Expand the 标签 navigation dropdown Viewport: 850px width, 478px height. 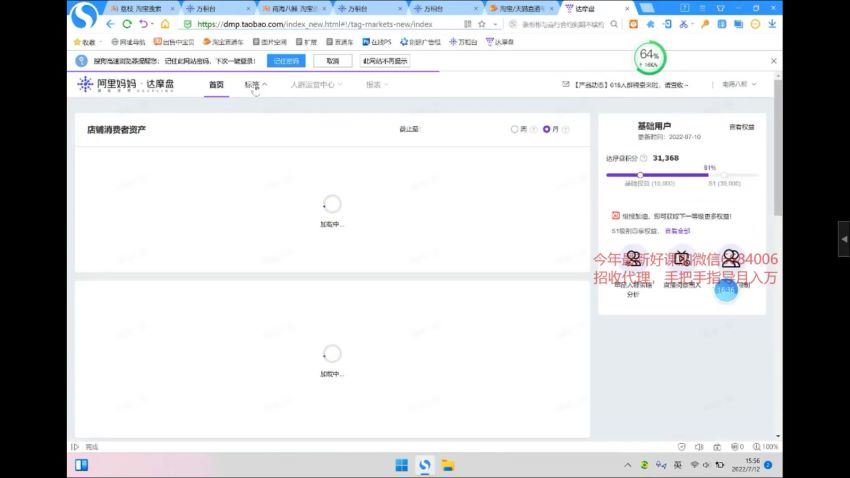coord(255,85)
